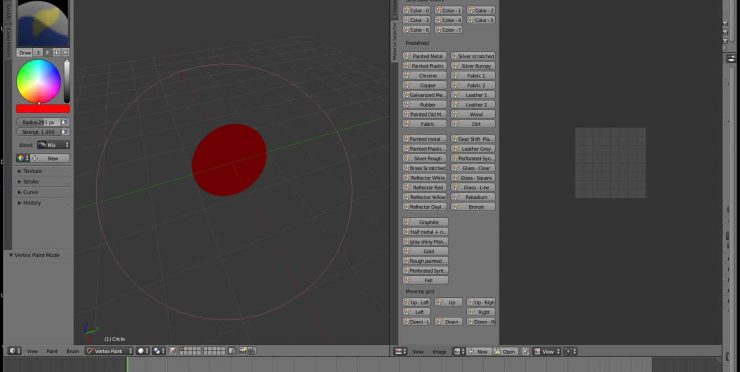Click the pivot point selector icon
Screen dimensions: 740x372
[159, 351]
